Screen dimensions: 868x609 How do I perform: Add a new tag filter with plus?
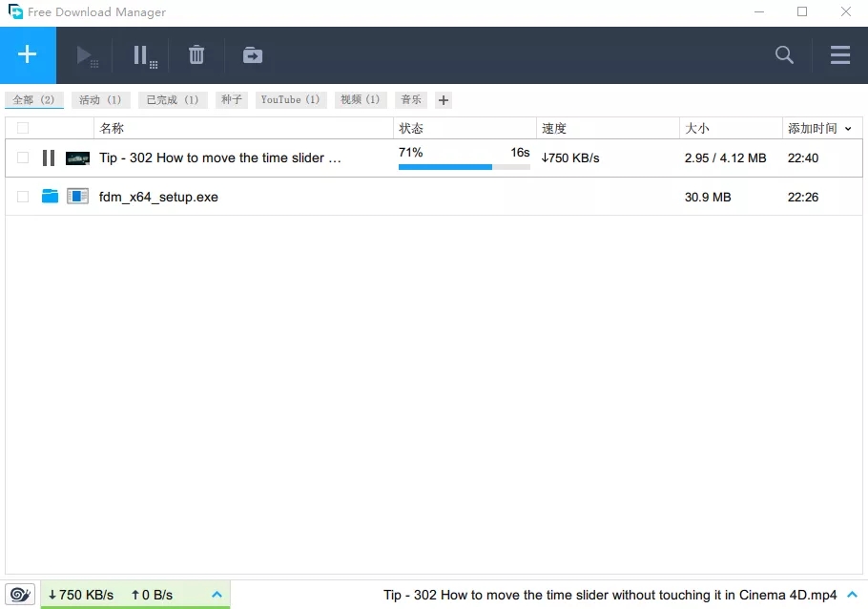444,100
